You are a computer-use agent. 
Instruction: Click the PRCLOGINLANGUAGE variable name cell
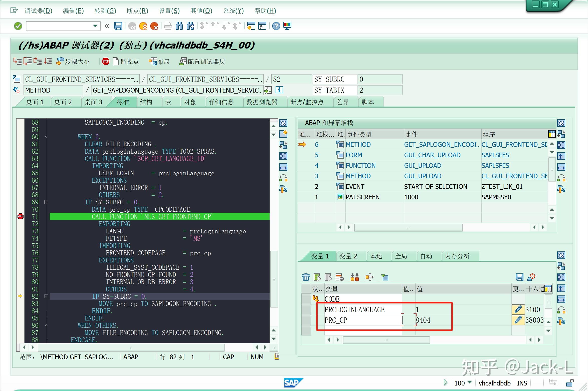click(363, 310)
